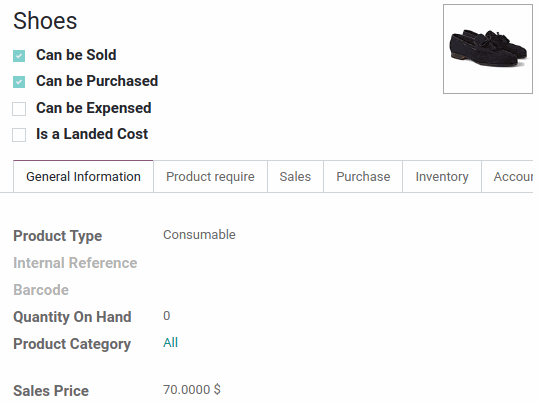
Task: Go to the Purchase tab
Action: 363,176
